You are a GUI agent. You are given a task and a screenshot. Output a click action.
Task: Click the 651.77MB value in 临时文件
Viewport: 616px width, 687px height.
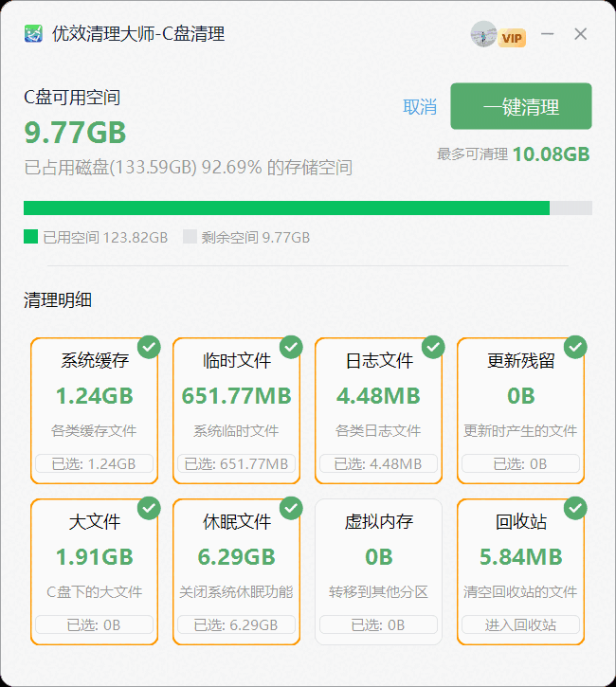(x=236, y=396)
